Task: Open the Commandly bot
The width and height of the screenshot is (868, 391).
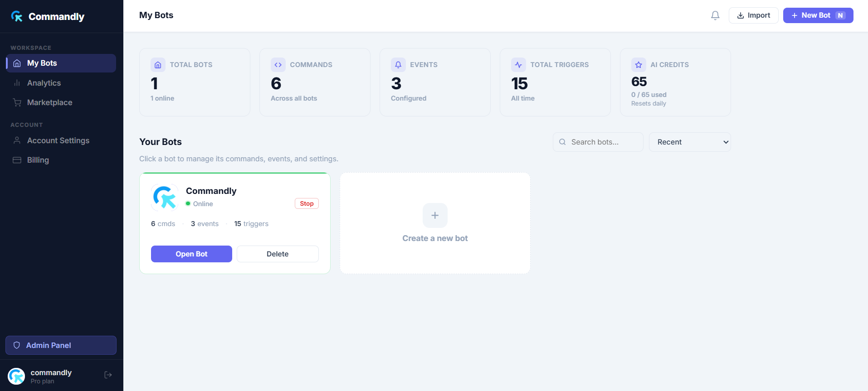Action: coord(191,254)
